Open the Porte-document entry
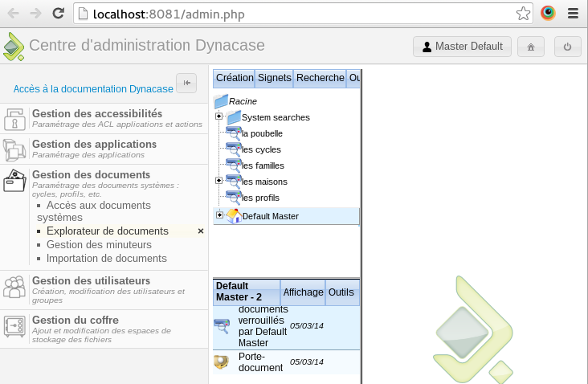588x384 pixels. [260, 362]
